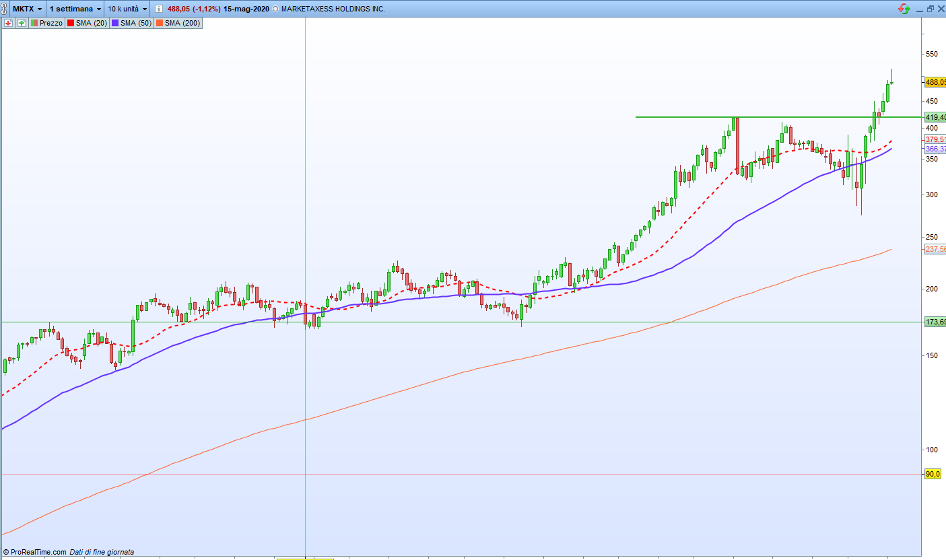Click the green up-arrow indicator icon

(x=22, y=23)
